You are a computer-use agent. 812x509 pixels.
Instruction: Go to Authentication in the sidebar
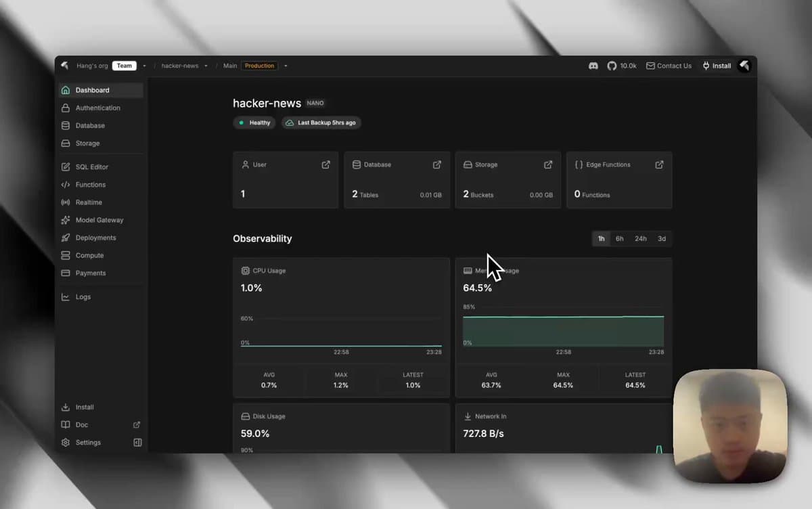101,108
